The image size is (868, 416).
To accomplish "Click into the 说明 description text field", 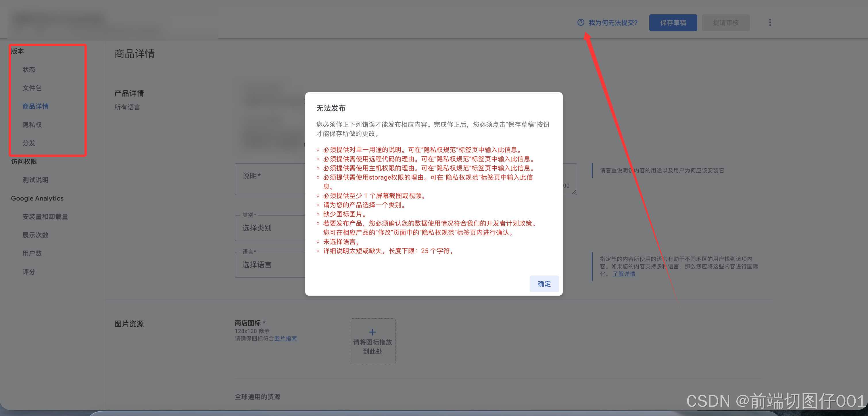I will pyautogui.click(x=270, y=180).
